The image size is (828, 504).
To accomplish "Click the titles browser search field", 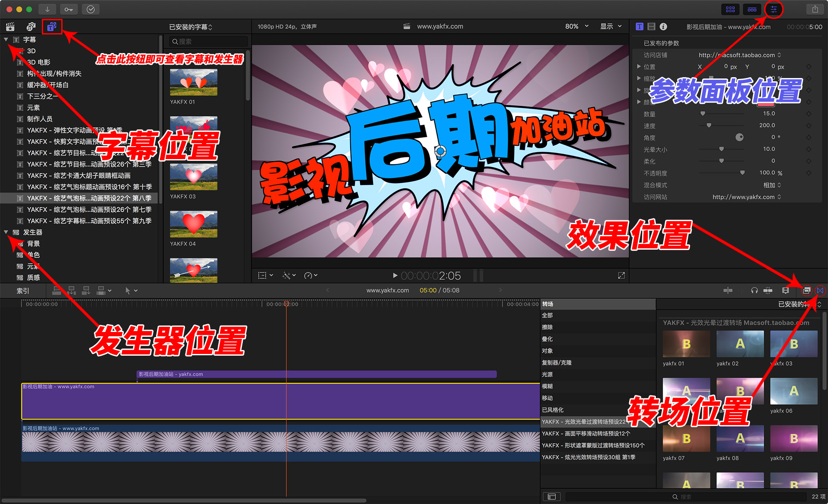I will click(x=209, y=41).
